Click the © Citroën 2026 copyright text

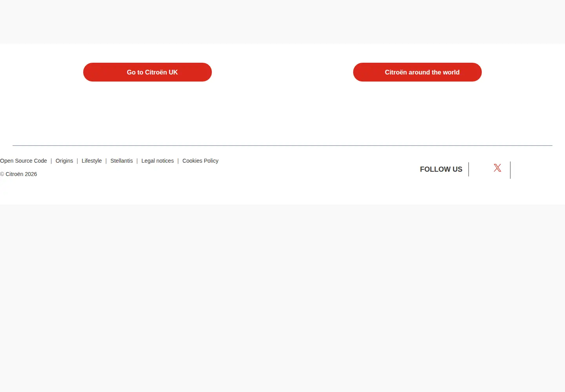coord(18,174)
